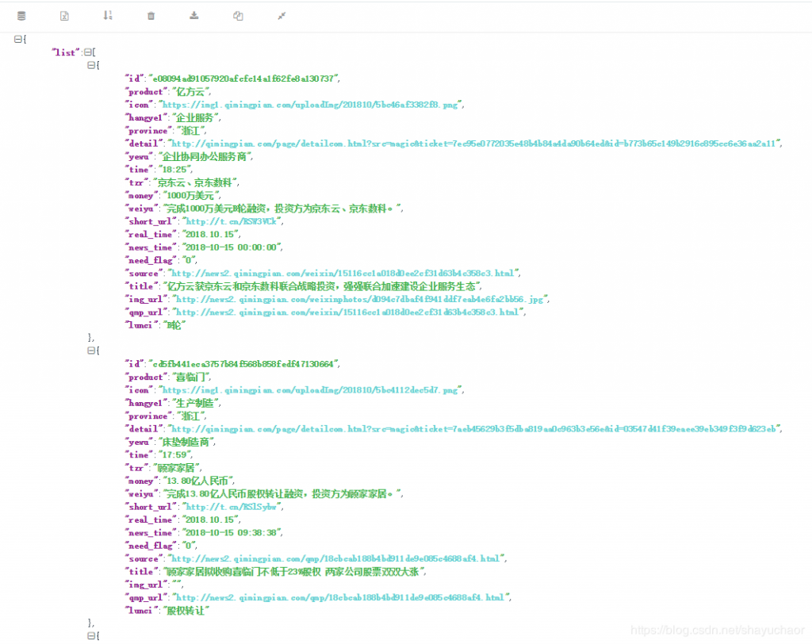The height and width of the screenshot is (644, 812).
Task: Select hangye1 value "生产制造"
Action: (x=195, y=403)
